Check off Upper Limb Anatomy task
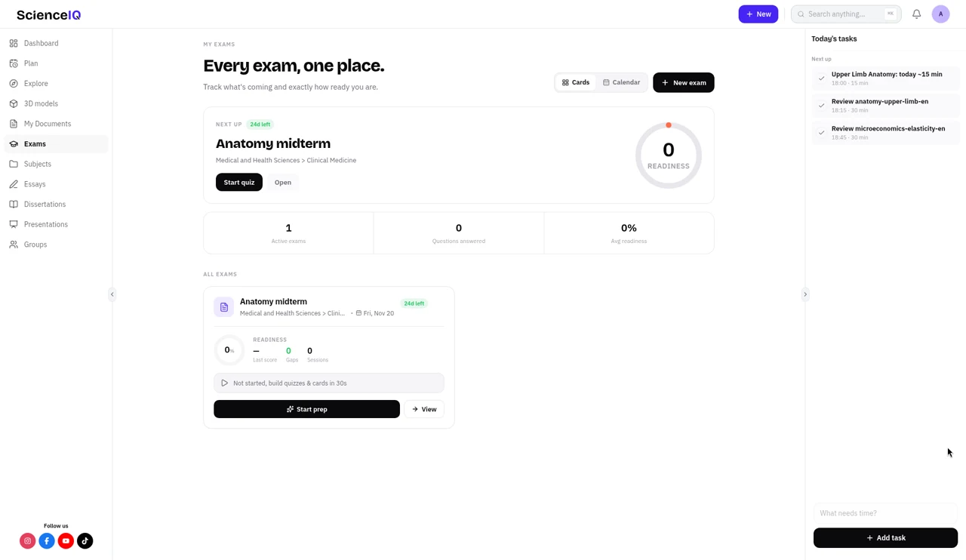Viewport: 966px width, 560px height. pos(822,78)
